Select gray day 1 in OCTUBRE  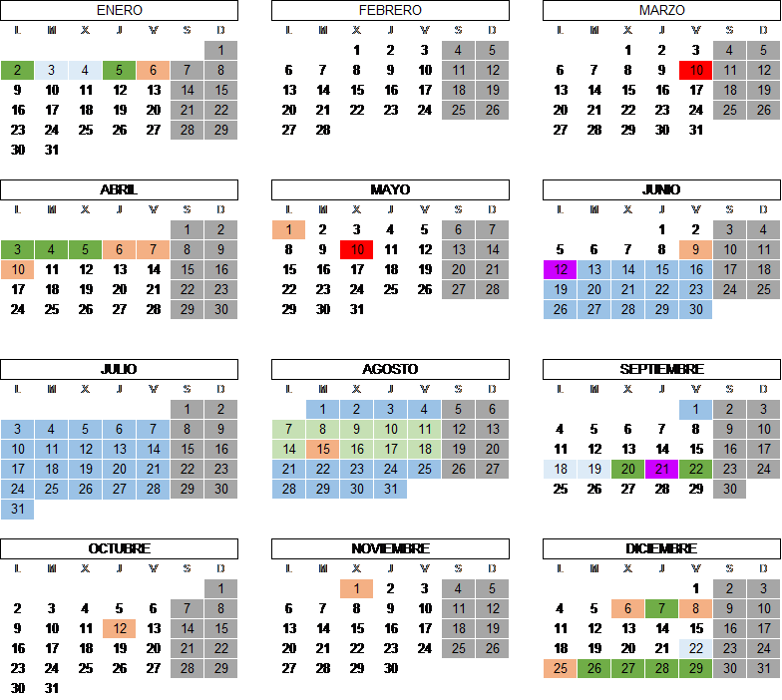click(x=221, y=588)
